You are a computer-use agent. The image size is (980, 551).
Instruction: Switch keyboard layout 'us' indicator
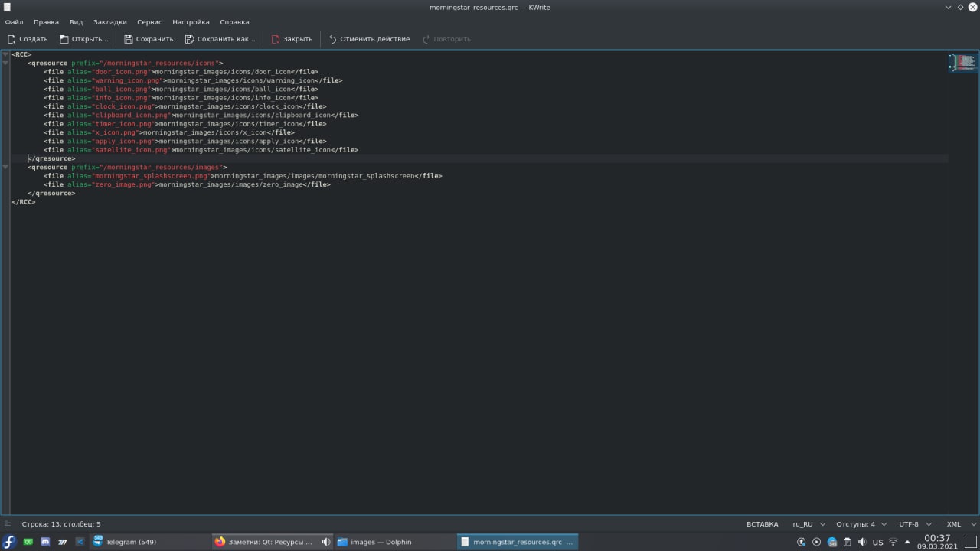point(877,542)
